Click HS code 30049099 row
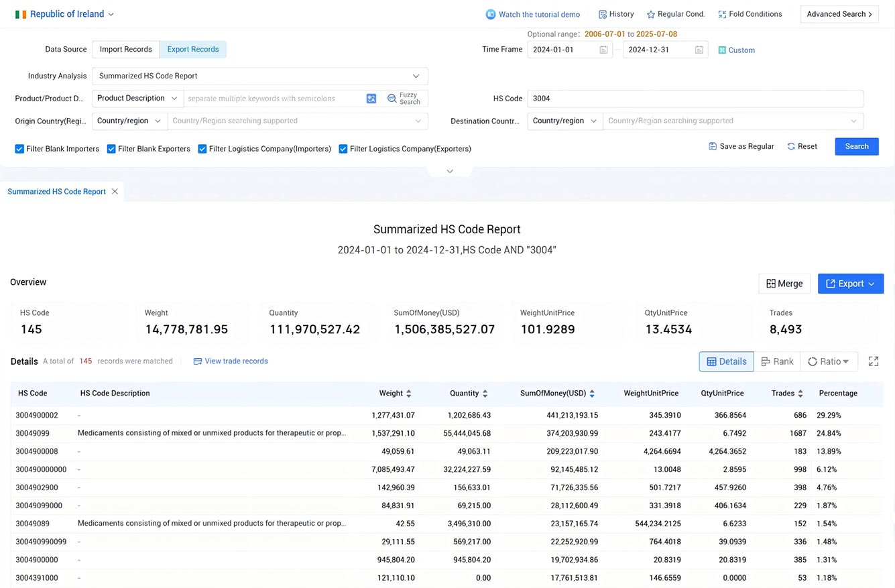 pyautogui.click(x=447, y=434)
